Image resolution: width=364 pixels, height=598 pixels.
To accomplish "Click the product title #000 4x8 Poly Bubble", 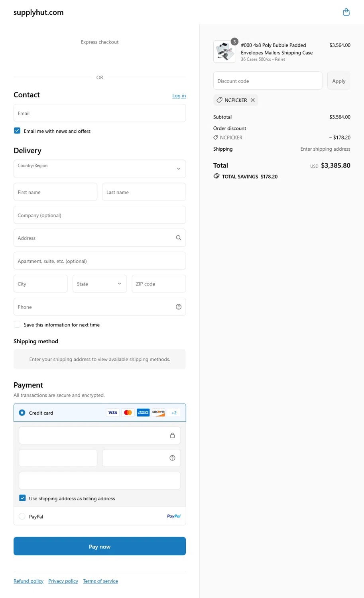I will point(277,49).
